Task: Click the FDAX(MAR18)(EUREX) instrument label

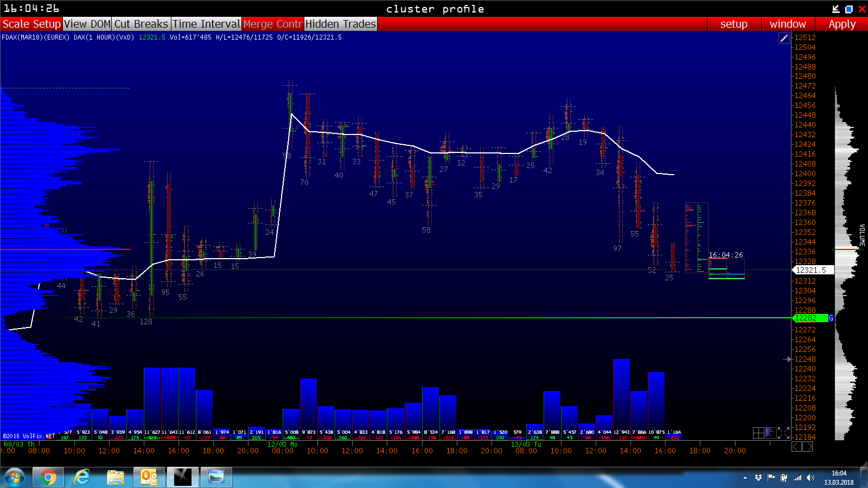Action: [x=36, y=37]
